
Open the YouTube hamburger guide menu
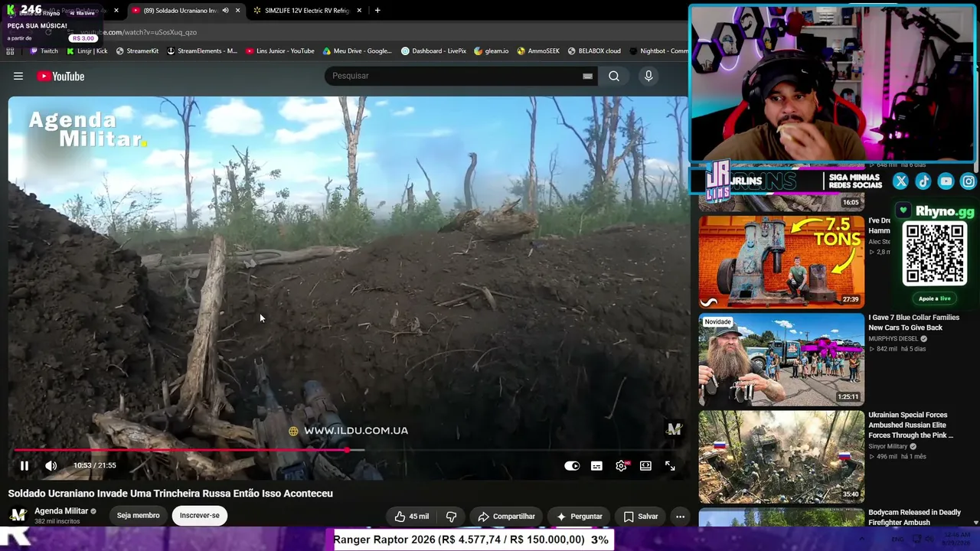(x=18, y=76)
